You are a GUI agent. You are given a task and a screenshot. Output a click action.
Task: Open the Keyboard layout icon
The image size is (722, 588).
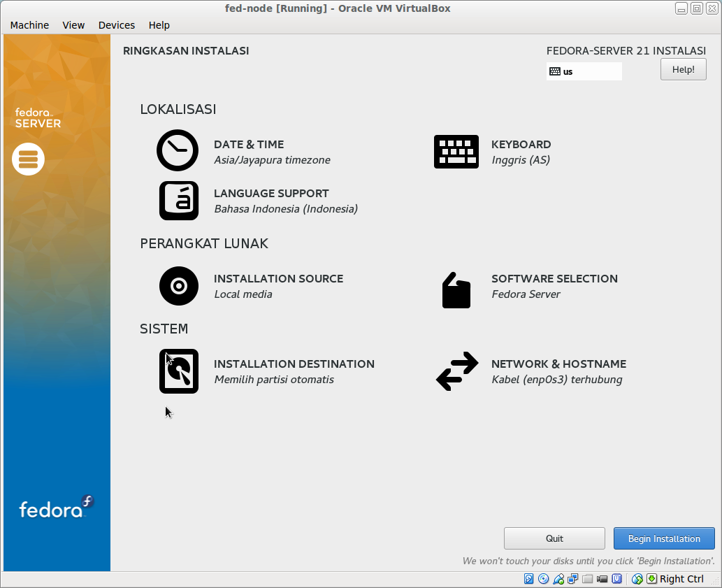click(x=456, y=152)
